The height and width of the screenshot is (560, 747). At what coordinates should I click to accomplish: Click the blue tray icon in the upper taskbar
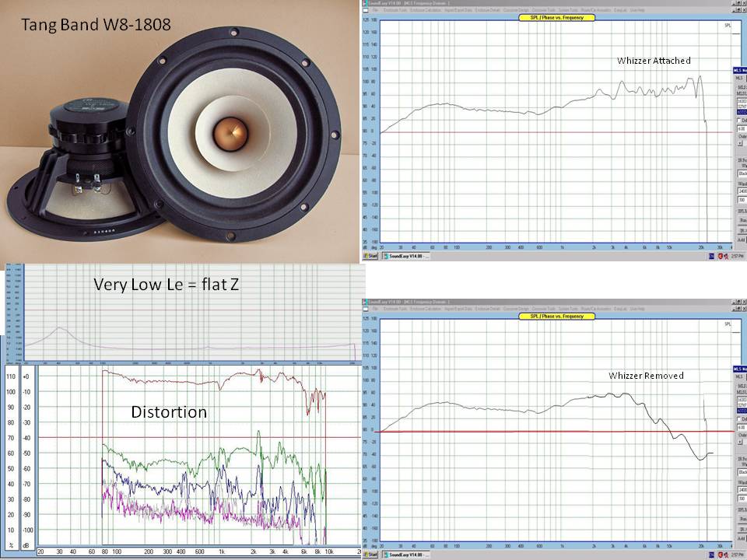[712, 256]
